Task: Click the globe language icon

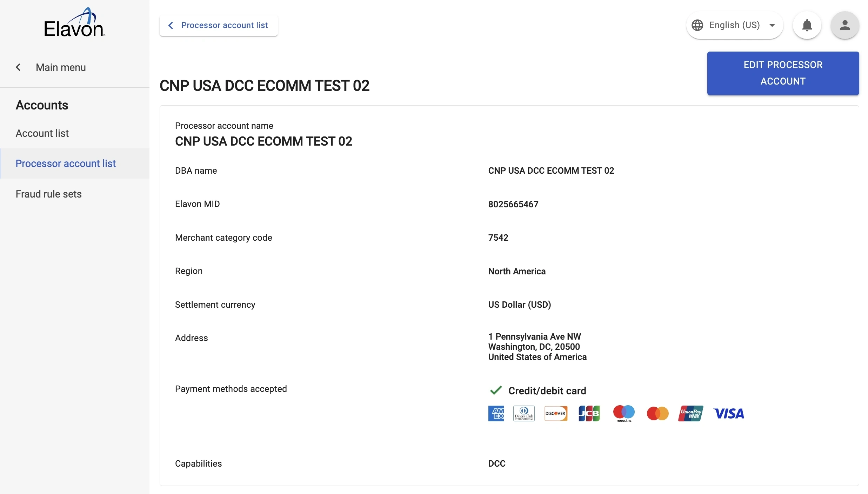Action: pyautogui.click(x=697, y=25)
